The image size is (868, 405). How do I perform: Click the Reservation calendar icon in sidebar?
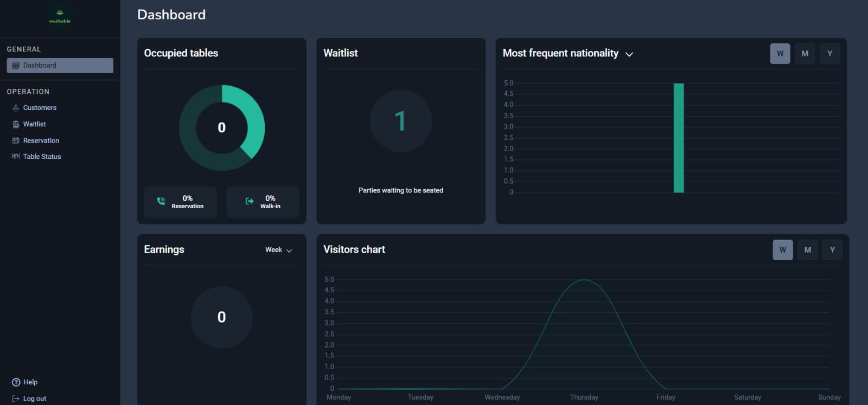16,140
